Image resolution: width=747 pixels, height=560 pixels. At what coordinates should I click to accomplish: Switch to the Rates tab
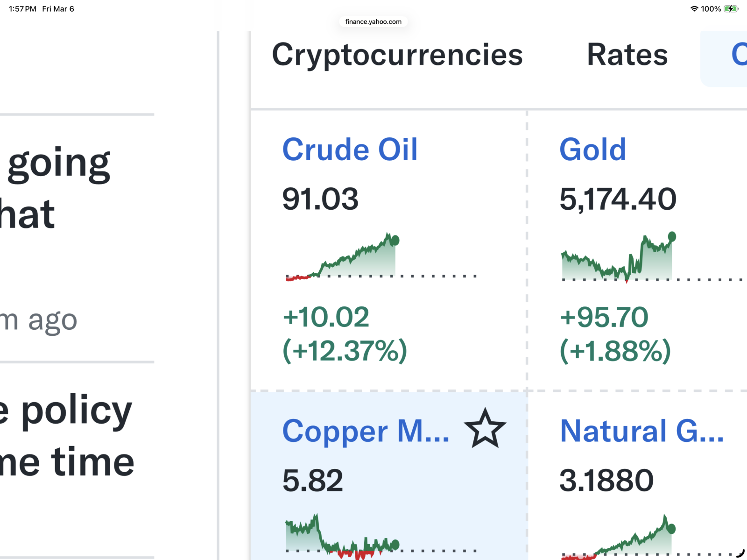click(627, 55)
